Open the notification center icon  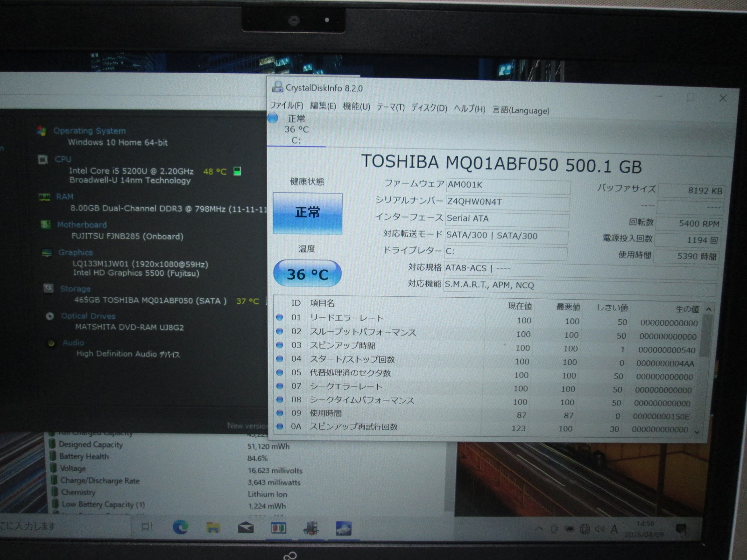click(681, 530)
